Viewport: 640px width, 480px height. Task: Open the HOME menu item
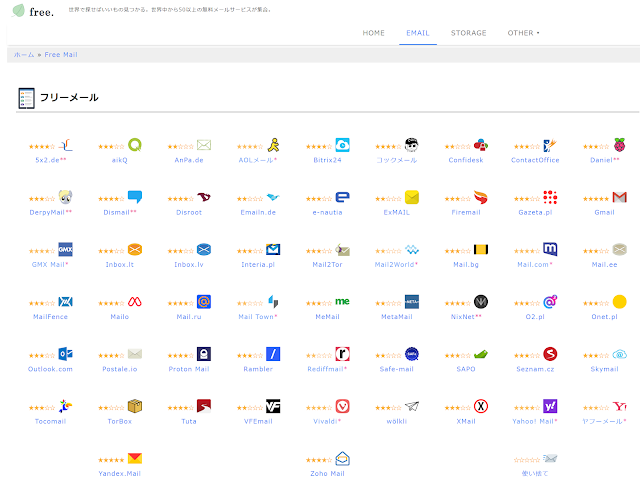pyautogui.click(x=373, y=33)
